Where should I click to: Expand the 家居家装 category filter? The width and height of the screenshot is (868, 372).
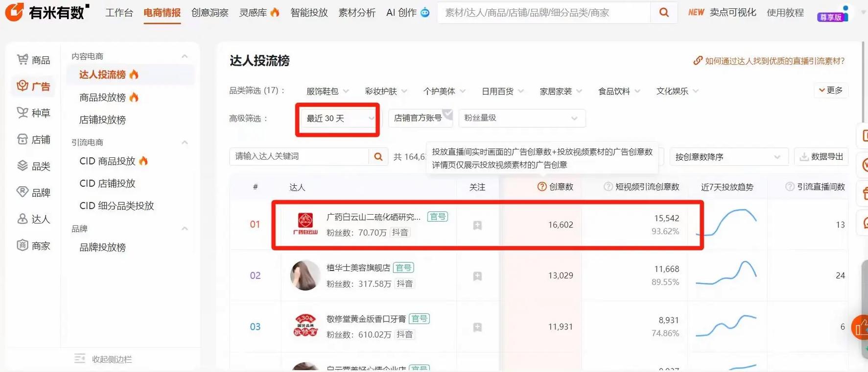(561, 91)
